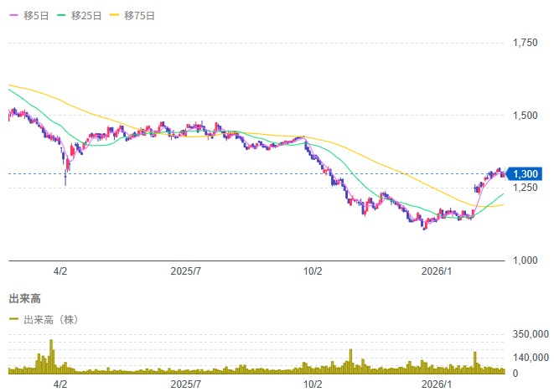
Task: Click the 1,750 price axis label
Action: [526, 43]
